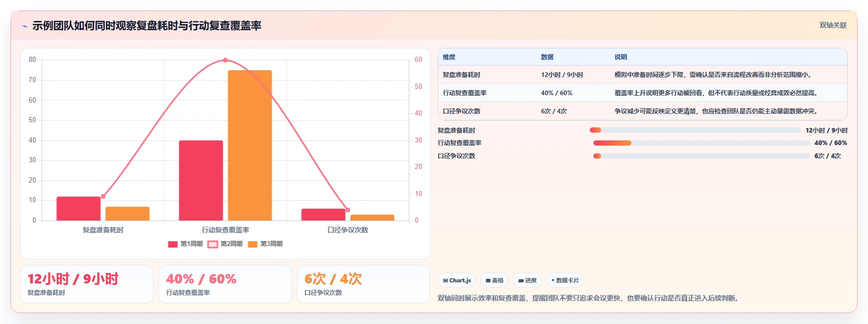Viewport: 868px width, 324px height.
Task: Toggle the 第3周期 legend item
Action: pyautogui.click(x=265, y=244)
